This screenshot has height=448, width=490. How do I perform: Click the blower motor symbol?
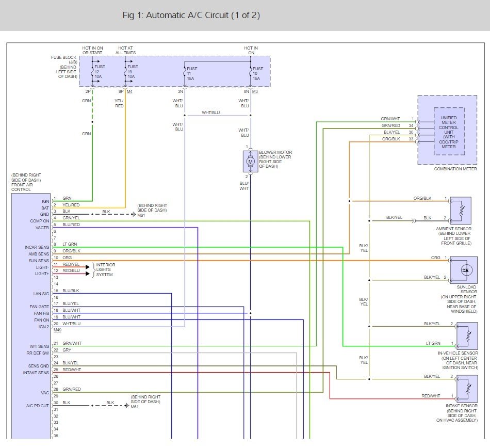pos(250,162)
